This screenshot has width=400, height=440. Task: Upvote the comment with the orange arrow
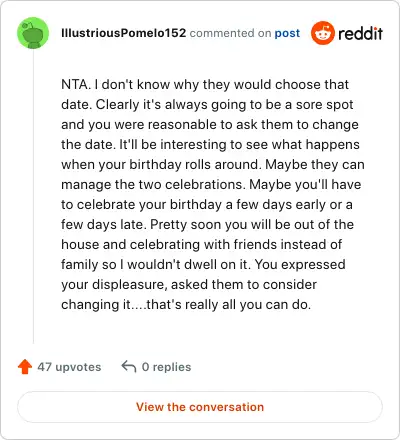point(25,367)
